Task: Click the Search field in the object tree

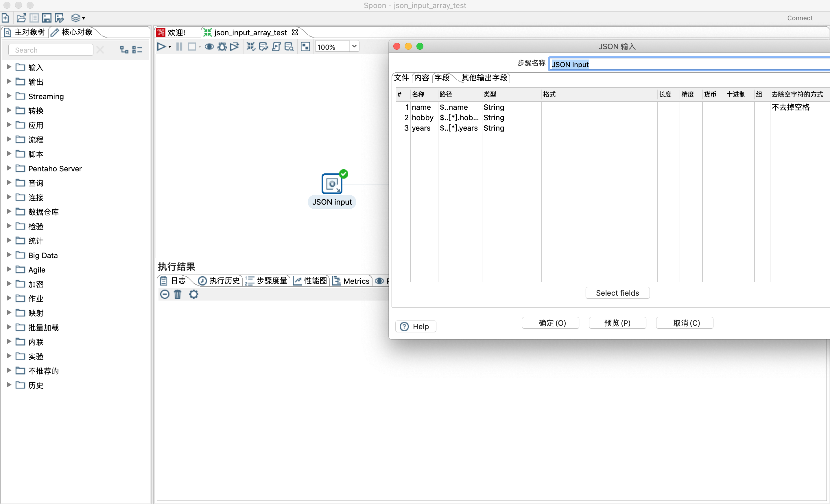Action: (x=51, y=50)
